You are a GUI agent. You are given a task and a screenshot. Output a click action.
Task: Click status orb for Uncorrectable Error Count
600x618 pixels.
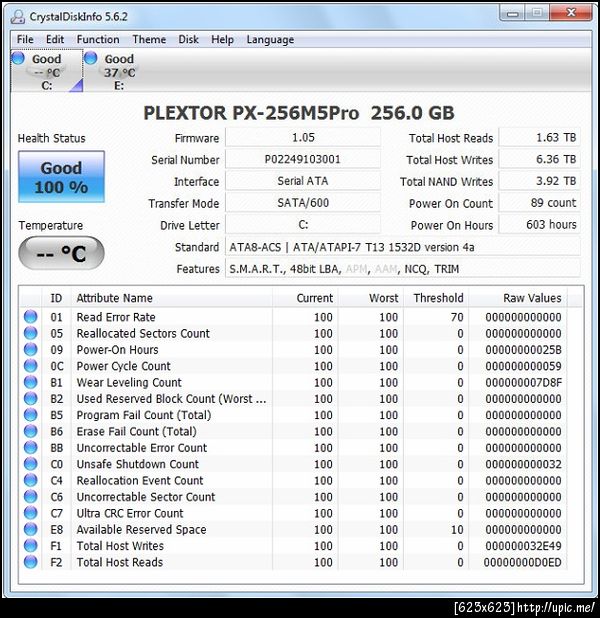tap(30, 447)
